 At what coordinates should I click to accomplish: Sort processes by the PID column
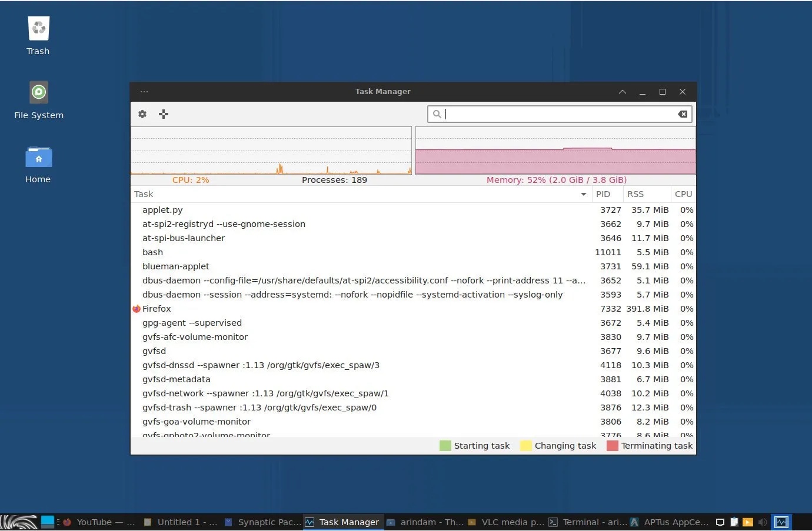603,193
